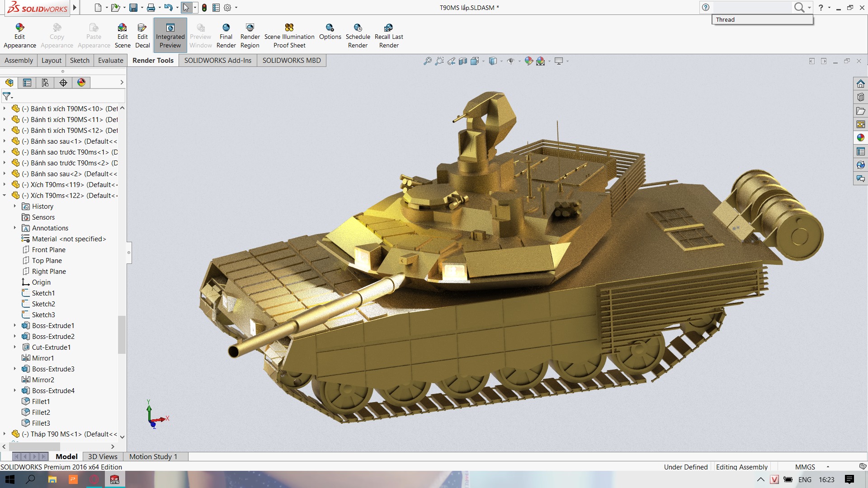This screenshot has height=488, width=868.
Task: Switch to the Render Tools tab
Action: click(x=153, y=60)
